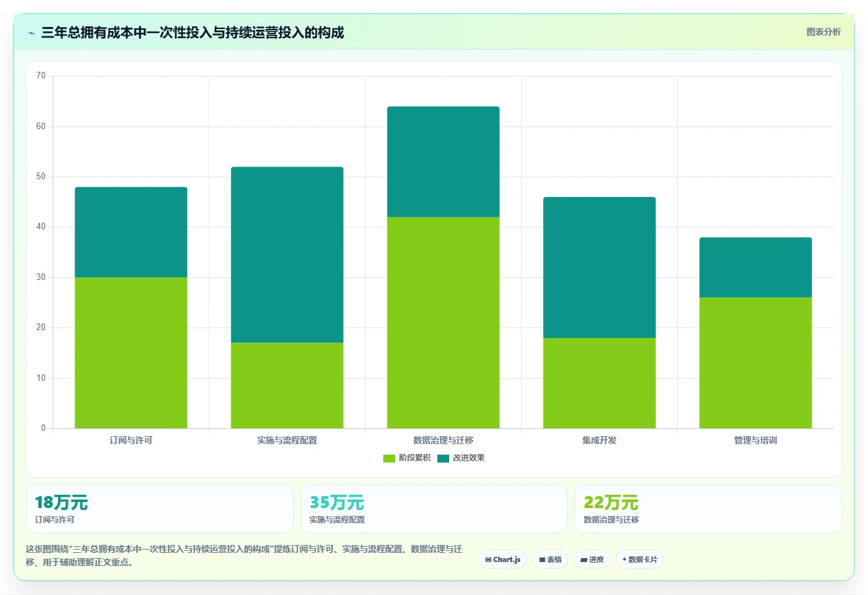Click the 图表分析 label in the header
This screenshot has height=595, width=868.
823,32
